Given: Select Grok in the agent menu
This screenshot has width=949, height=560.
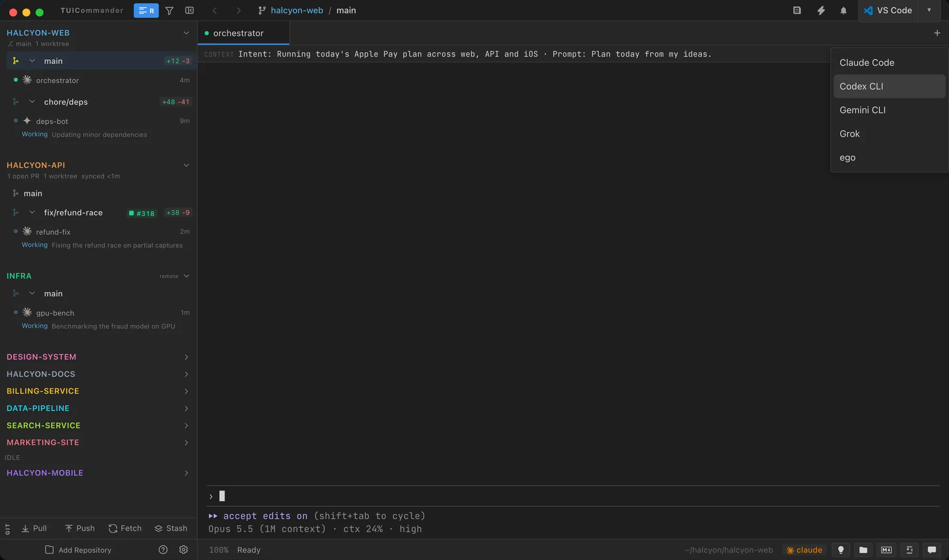Looking at the screenshot, I should point(889,134).
